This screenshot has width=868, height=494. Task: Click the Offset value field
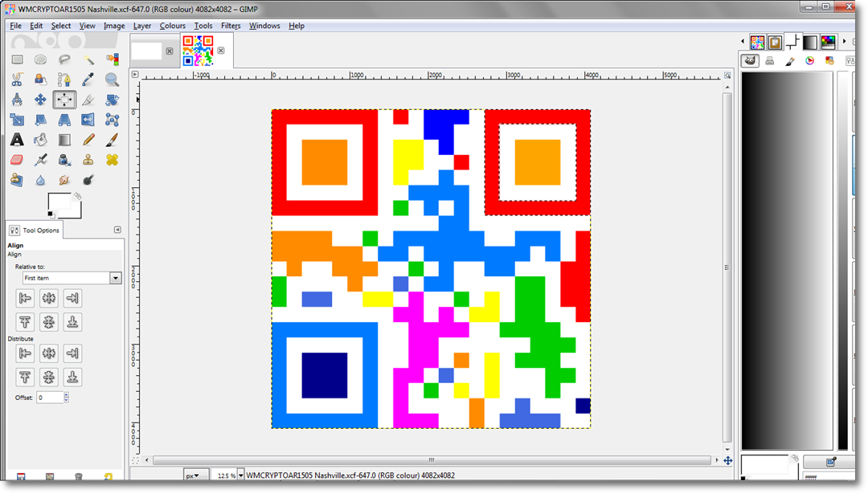pyautogui.click(x=50, y=397)
